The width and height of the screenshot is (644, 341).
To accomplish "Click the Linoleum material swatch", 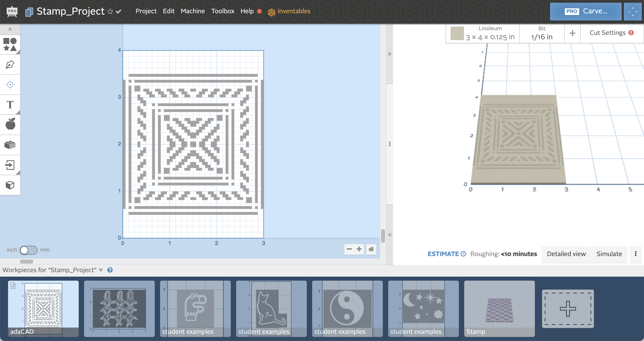I will click(x=457, y=33).
